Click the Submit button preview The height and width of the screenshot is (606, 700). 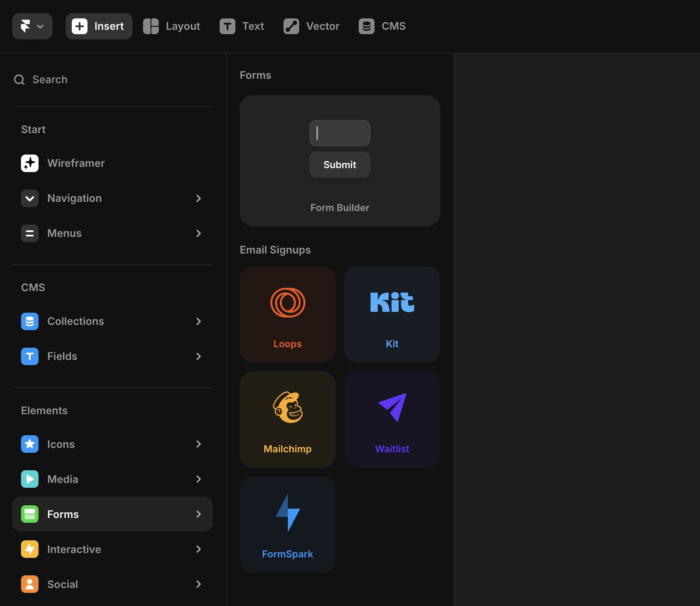click(x=340, y=165)
